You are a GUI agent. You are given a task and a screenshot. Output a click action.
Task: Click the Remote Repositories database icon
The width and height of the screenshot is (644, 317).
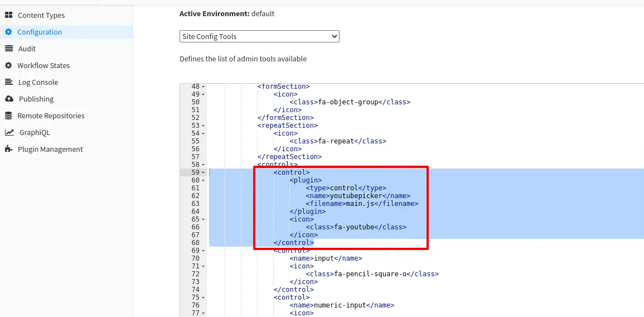tap(8, 116)
